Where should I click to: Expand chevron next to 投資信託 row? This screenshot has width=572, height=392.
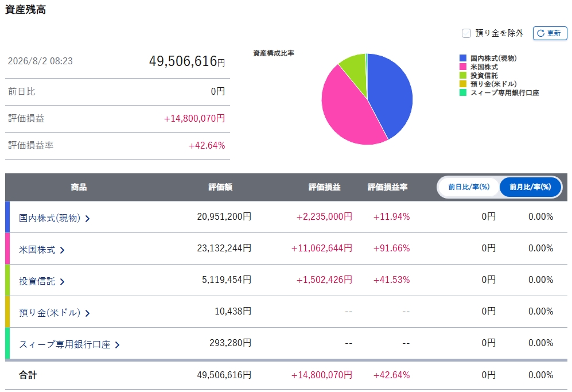[62, 282]
